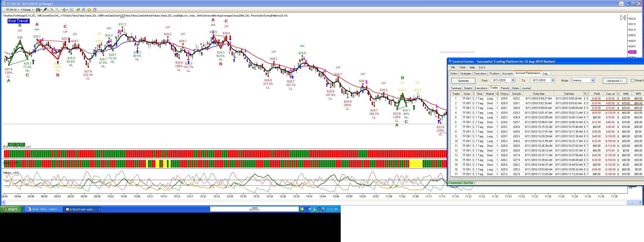Viewport: 644px width, 242px height.
Task: Open the properties table icon
Action: coord(94,10)
